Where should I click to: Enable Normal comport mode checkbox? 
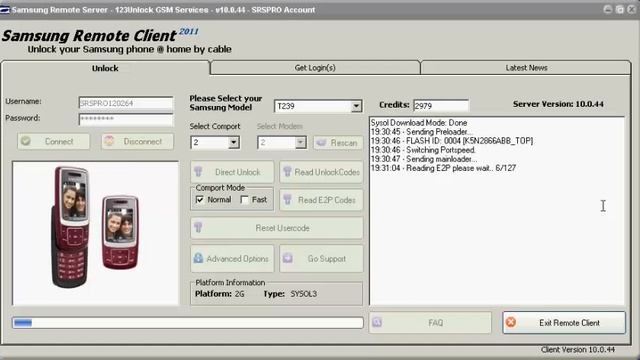[x=200, y=200]
